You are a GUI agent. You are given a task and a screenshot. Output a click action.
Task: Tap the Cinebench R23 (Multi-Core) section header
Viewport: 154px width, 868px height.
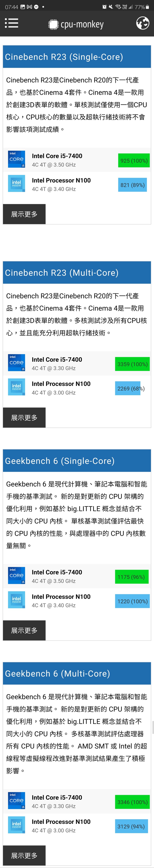pos(77,273)
